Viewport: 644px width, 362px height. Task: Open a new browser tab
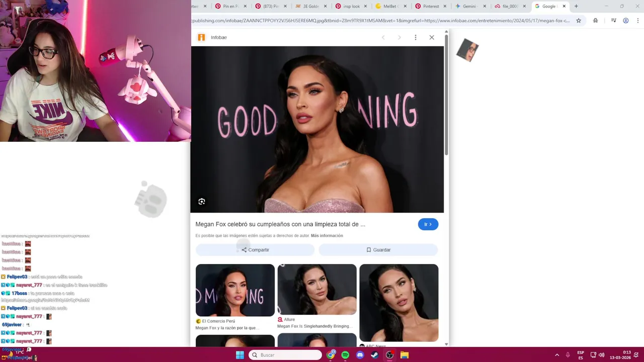576,6
